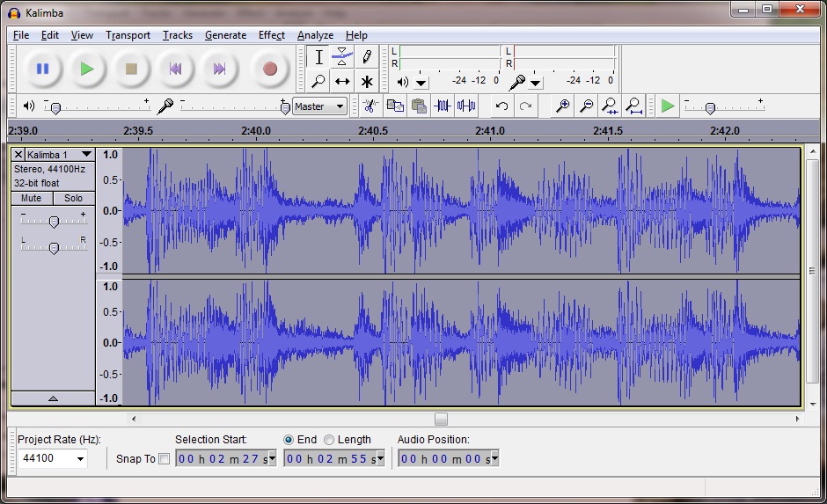
Task: Open the Analyze menu
Action: coord(315,35)
